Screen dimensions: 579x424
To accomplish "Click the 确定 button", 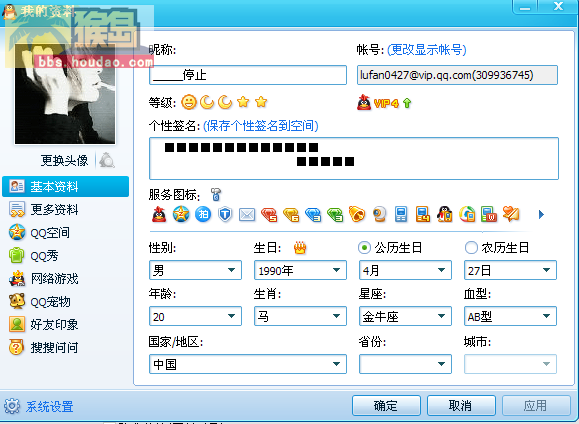I will pos(386,406).
